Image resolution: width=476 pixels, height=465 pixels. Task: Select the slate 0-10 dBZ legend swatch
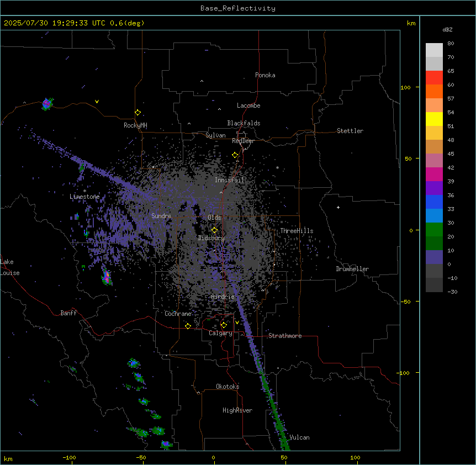[x=434, y=257]
